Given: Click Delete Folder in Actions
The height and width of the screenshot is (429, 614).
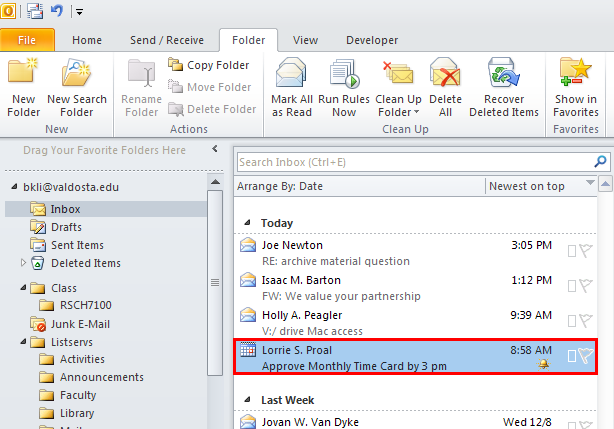Looking at the screenshot, I should 212,109.
